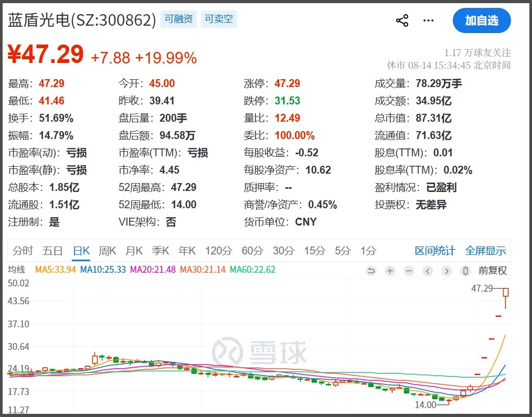The height and width of the screenshot is (417, 532).
Task: Click the 52周最低 value 14.00
Action: [x=184, y=205]
